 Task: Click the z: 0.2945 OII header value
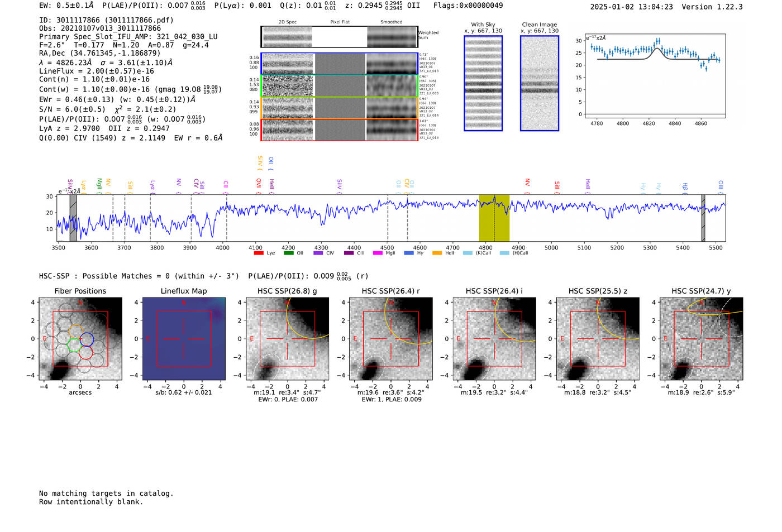[x=383, y=6]
